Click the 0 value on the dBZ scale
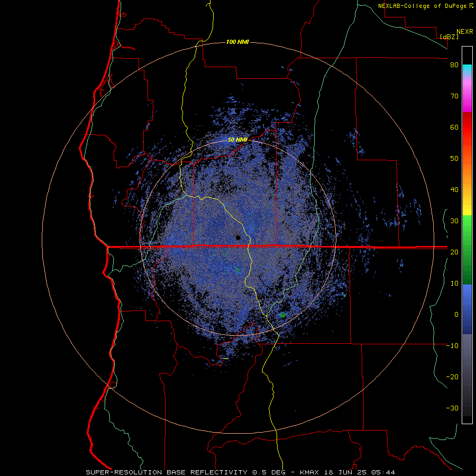Screen dimensions: 476x476 tap(456, 315)
